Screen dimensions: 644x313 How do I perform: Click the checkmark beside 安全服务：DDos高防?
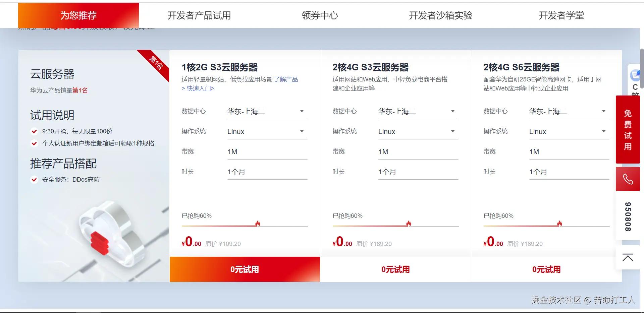[34, 180]
